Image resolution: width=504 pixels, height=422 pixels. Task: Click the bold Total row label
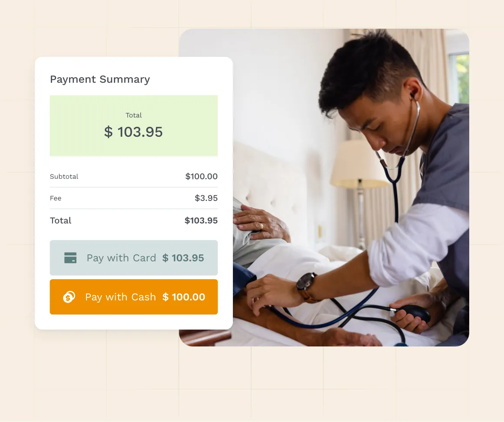[60, 221]
